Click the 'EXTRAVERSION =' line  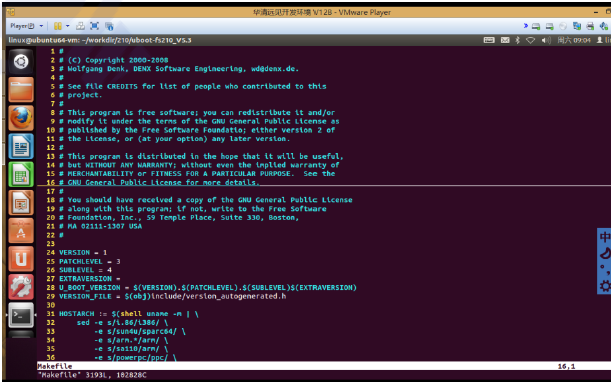pyautogui.click(x=90, y=279)
